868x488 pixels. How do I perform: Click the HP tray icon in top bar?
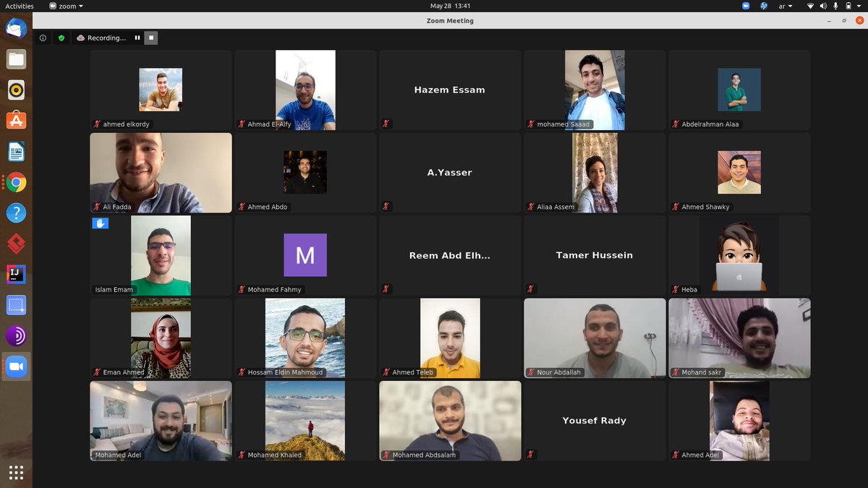[x=764, y=6]
